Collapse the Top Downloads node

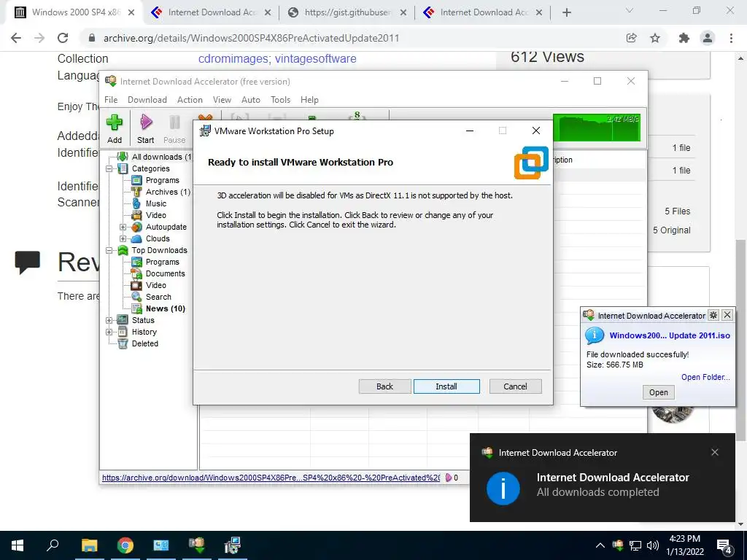[109, 251]
